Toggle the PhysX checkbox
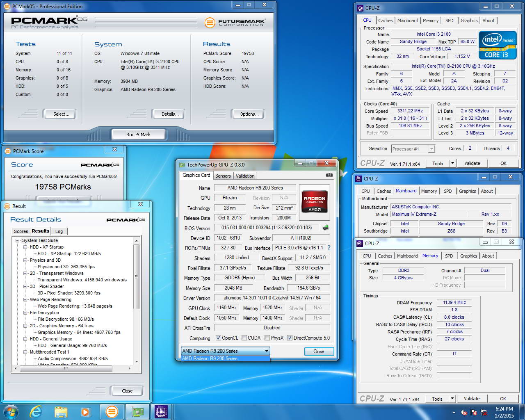The height and width of the screenshot is (420, 525). [x=267, y=338]
